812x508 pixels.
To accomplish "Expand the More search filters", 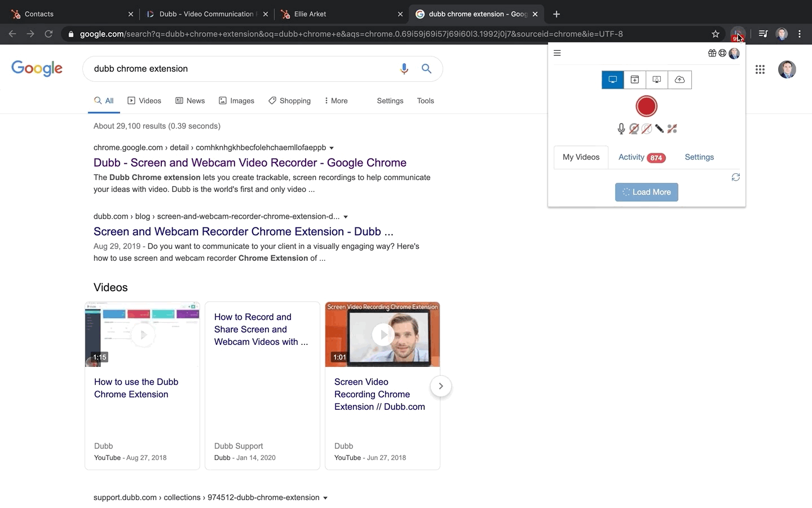I will (336, 101).
